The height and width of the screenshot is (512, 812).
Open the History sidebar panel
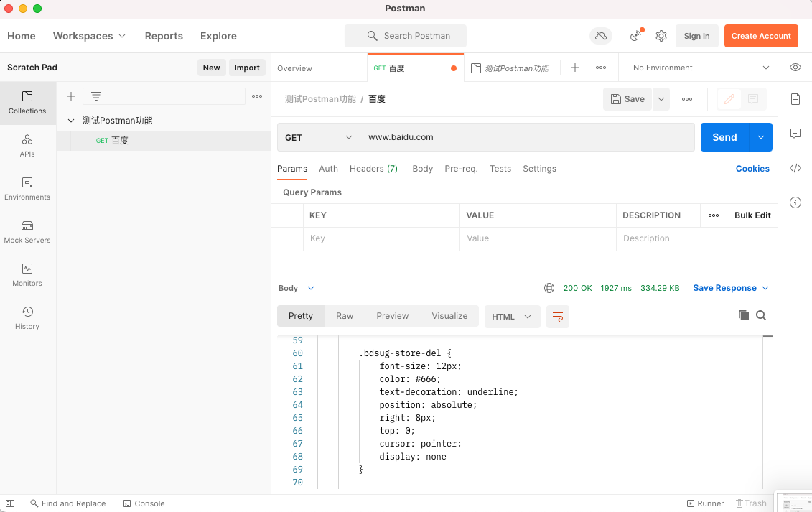tap(27, 317)
